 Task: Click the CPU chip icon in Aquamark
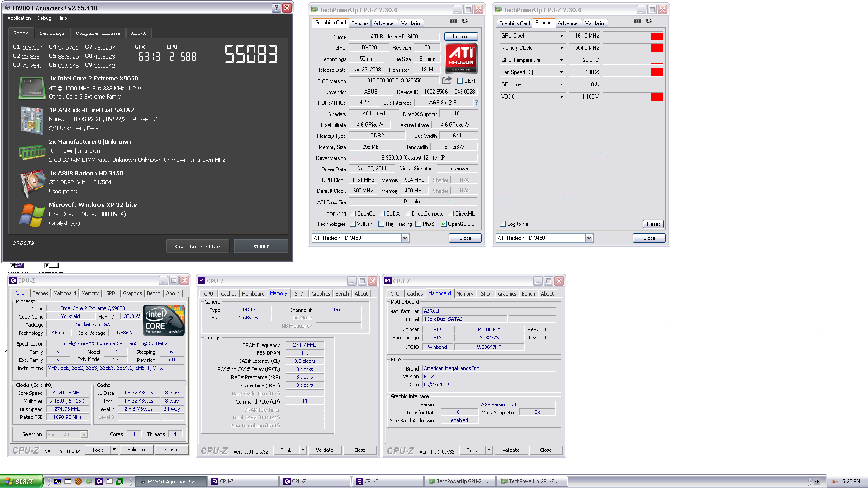(32, 88)
